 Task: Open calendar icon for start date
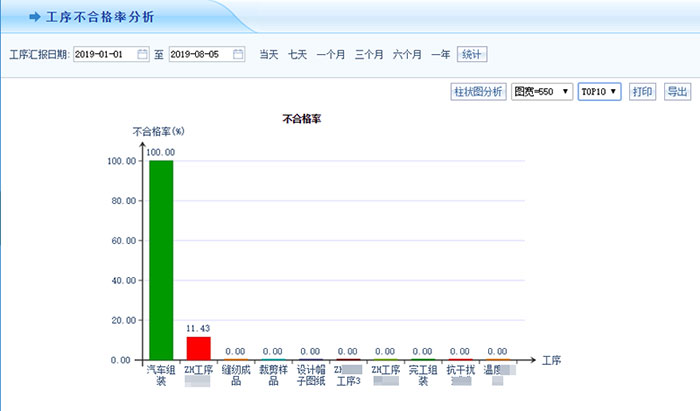click(x=142, y=54)
